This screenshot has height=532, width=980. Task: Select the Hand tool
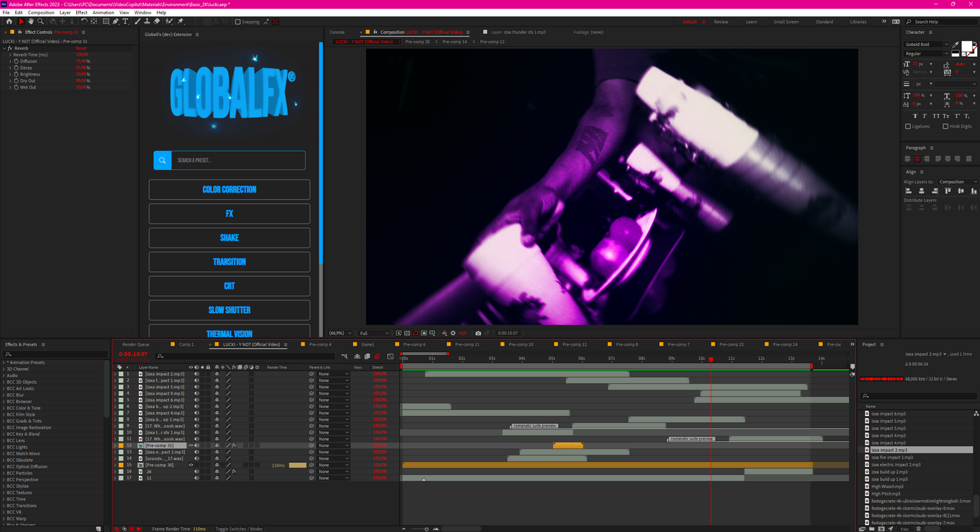31,22
